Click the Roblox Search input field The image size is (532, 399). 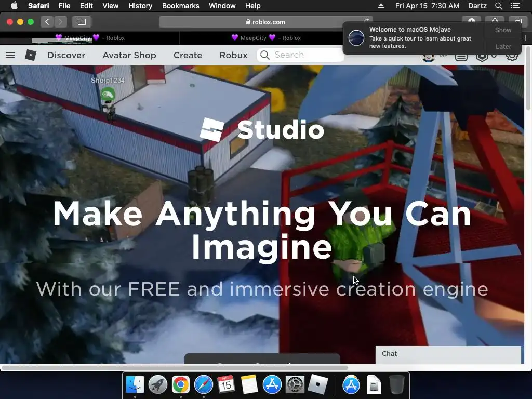[x=300, y=55]
